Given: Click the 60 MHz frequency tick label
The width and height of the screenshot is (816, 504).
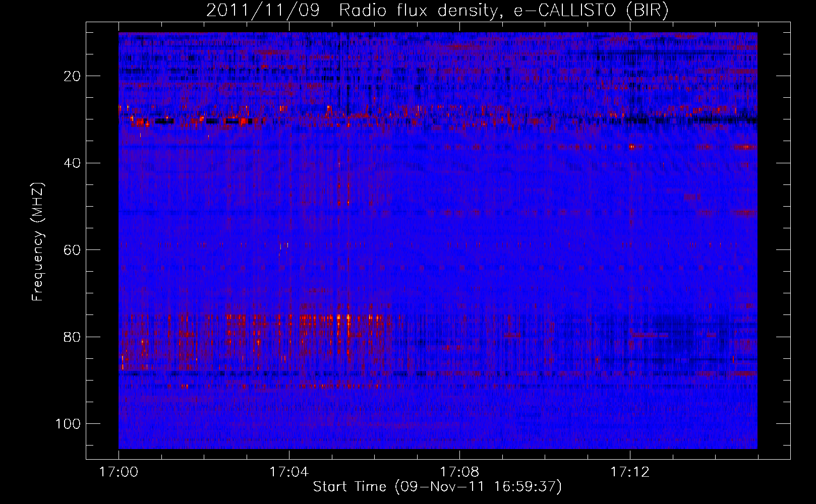Looking at the screenshot, I should tap(72, 250).
